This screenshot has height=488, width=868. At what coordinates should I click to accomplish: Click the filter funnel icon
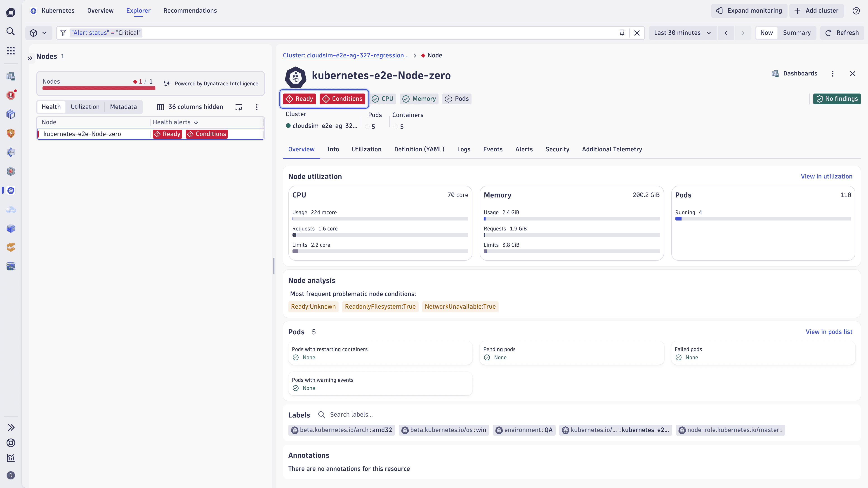[x=63, y=33]
